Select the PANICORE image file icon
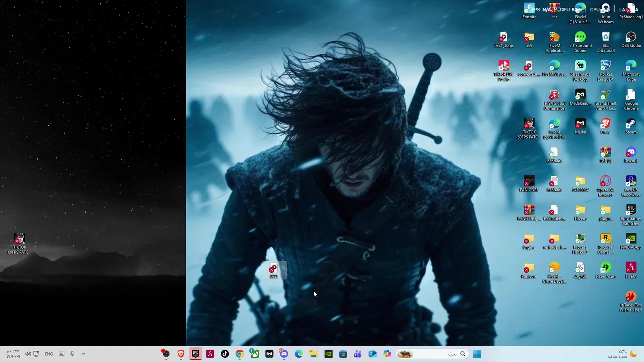Viewport: 644px width, 362px height. (529, 184)
